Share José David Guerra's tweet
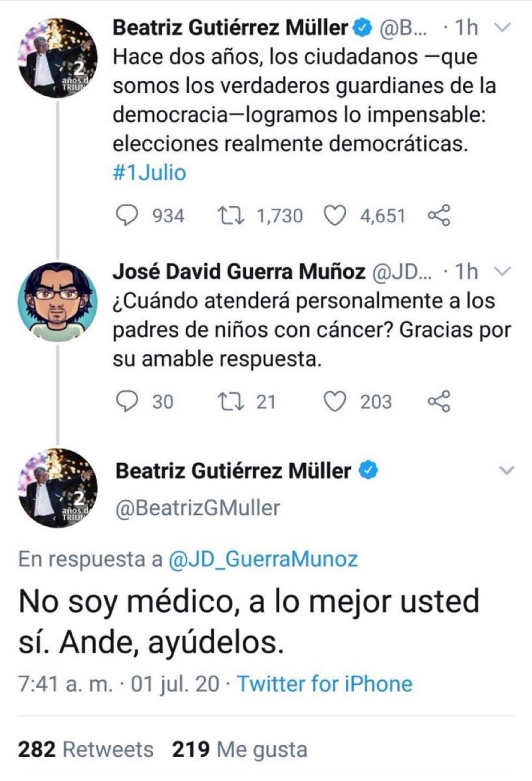Screen dimensions: 532x781 point(439,402)
